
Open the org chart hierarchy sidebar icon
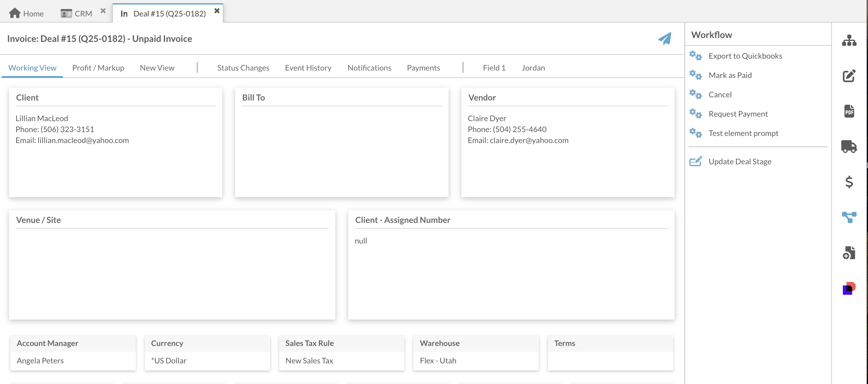(849, 41)
